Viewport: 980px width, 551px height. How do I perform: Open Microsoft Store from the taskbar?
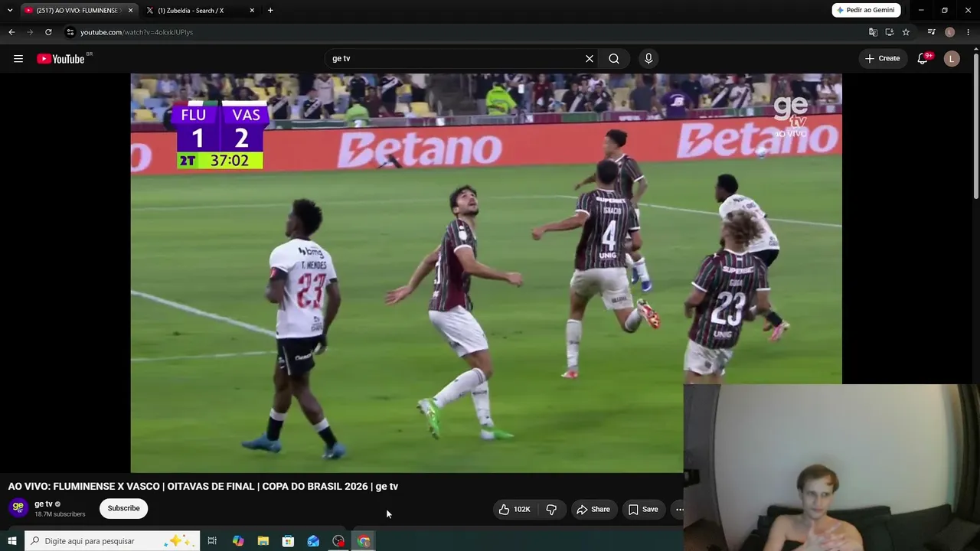288,541
